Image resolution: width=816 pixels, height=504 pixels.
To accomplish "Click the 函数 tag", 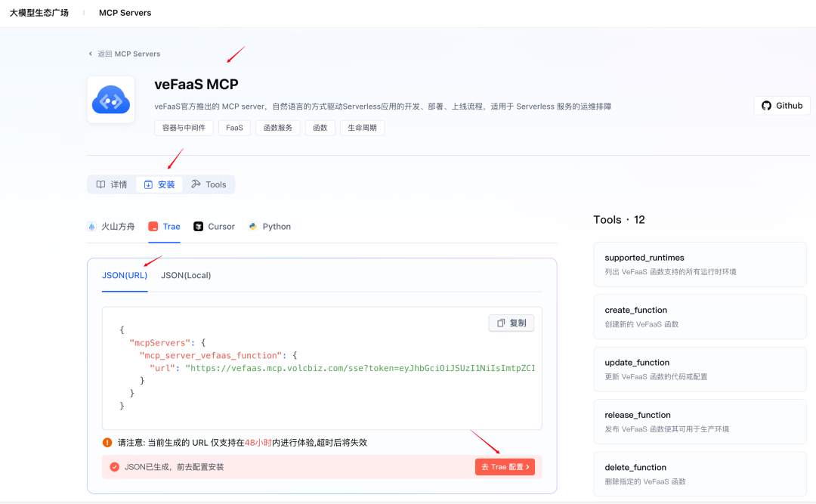I will pos(320,128).
